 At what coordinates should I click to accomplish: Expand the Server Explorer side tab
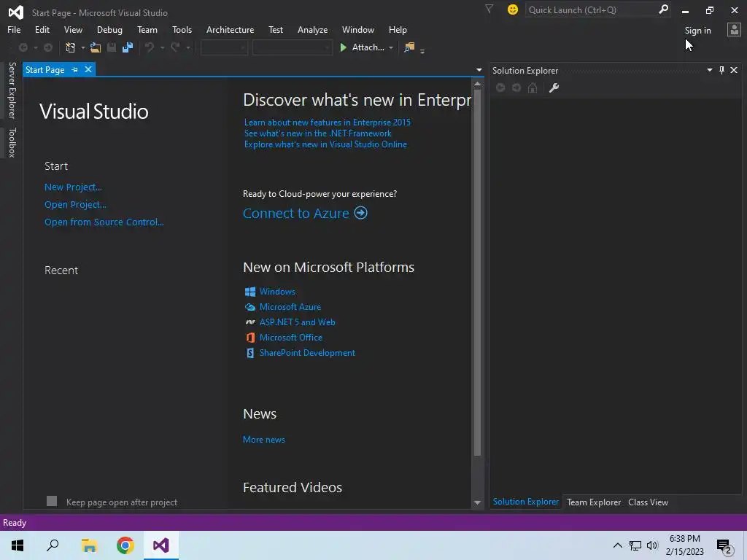(12, 90)
